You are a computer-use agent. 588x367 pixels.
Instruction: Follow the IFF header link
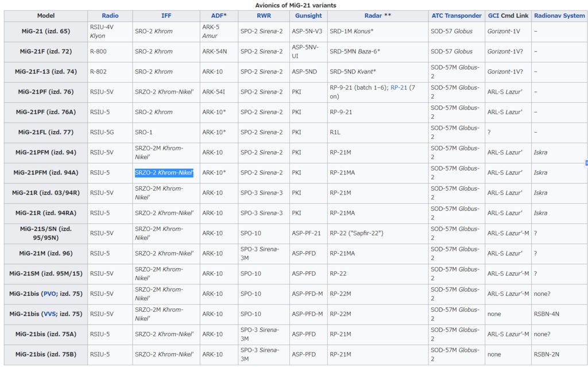[166, 16]
